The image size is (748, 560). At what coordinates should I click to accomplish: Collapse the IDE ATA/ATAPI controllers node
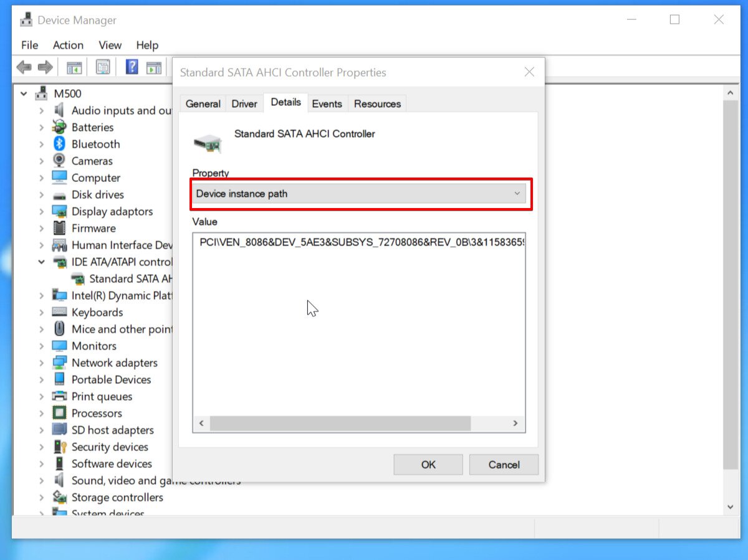pos(41,262)
